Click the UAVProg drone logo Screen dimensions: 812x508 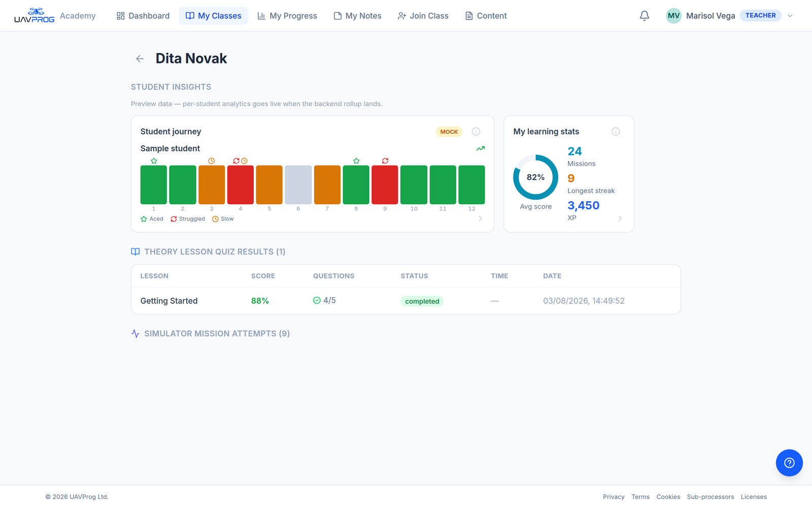[34, 15]
